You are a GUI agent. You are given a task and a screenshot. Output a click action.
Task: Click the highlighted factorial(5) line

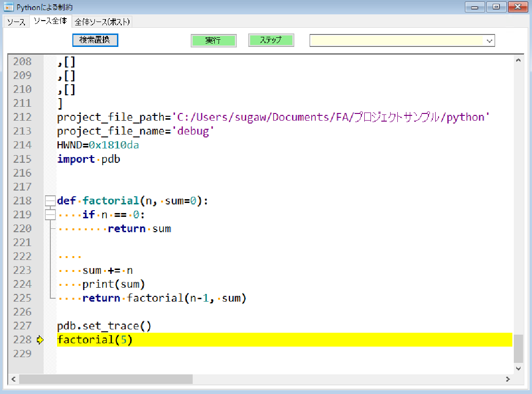pyautogui.click(x=94, y=340)
